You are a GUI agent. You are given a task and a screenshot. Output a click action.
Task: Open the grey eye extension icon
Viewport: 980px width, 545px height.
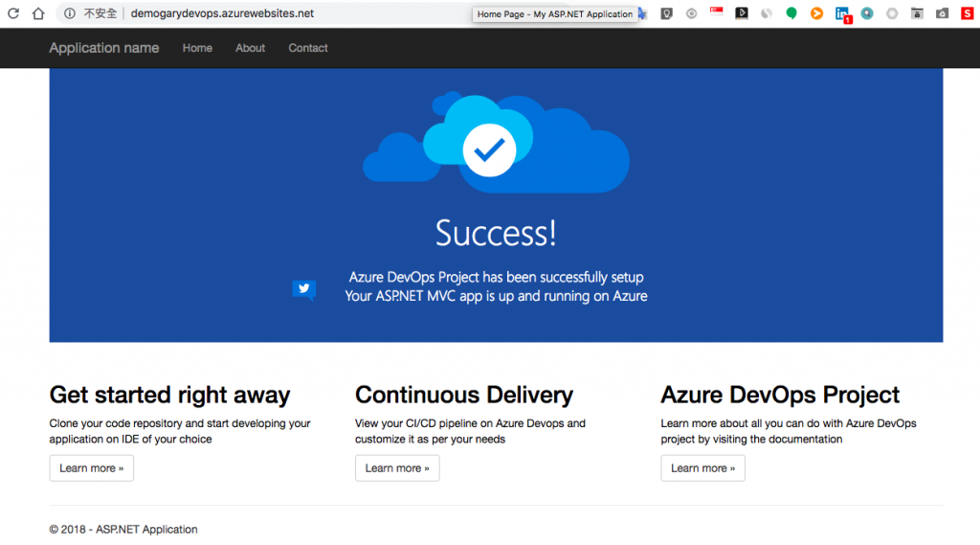pyautogui.click(x=691, y=13)
